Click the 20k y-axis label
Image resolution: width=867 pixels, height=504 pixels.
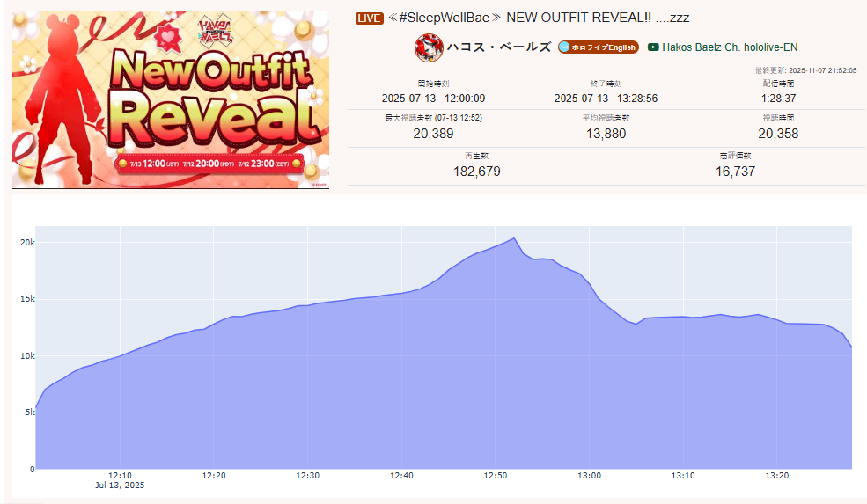[x=27, y=242]
